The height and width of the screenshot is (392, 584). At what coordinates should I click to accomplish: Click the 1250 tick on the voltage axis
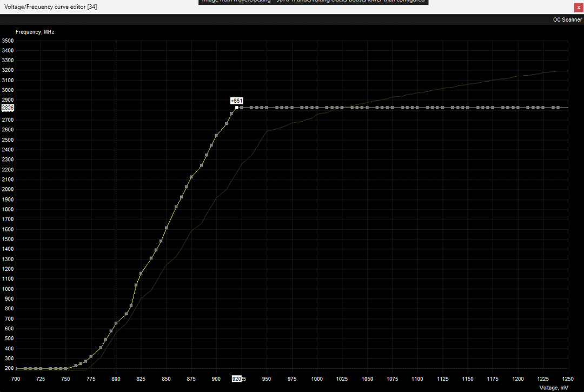point(568,379)
